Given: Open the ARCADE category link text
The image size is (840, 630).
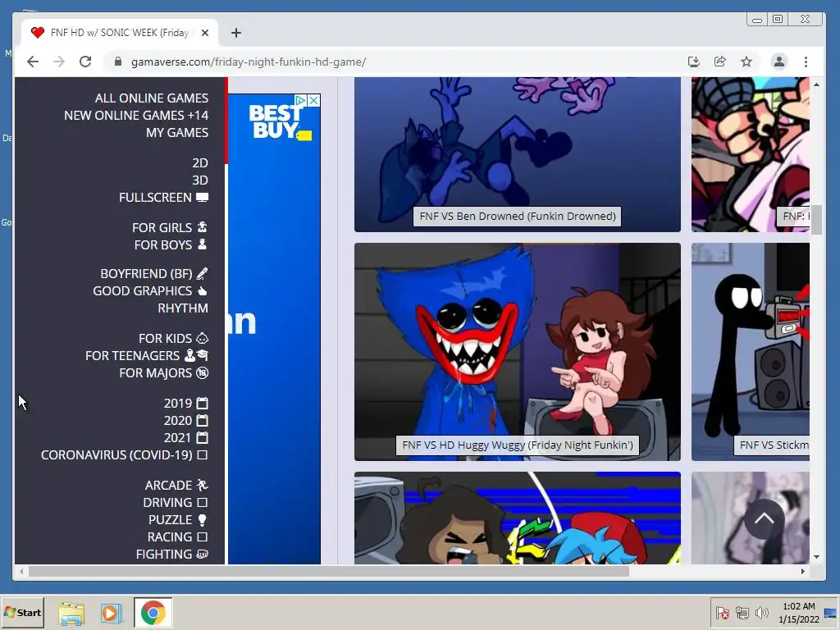Looking at the screenshot, I should click(x=168, y=485).
